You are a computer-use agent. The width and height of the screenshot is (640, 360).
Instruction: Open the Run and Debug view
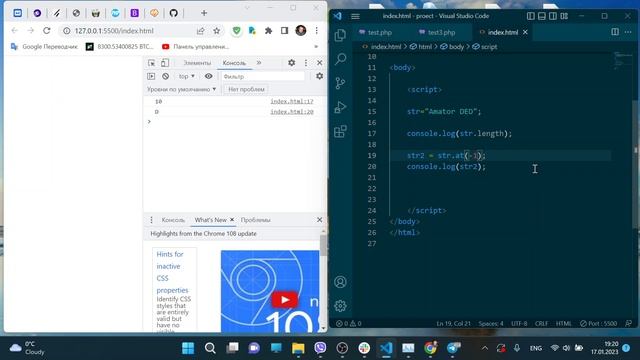pyautogui.click(x=340, y=107)
